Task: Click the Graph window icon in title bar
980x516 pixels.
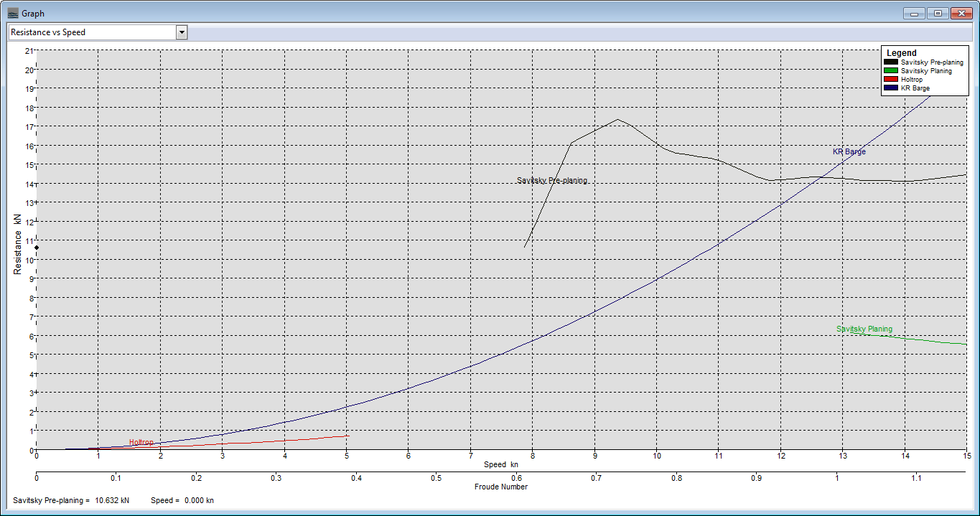Action: tap(13, 13)
